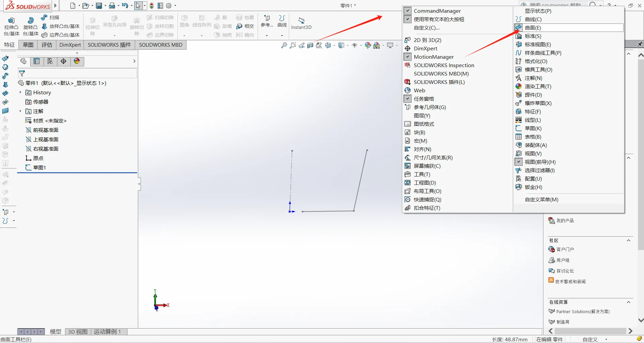644x343 pixels.
Task: Select the Sweep 扫描 feature tool
Action: pyautogui.click(x=50, y=17)
